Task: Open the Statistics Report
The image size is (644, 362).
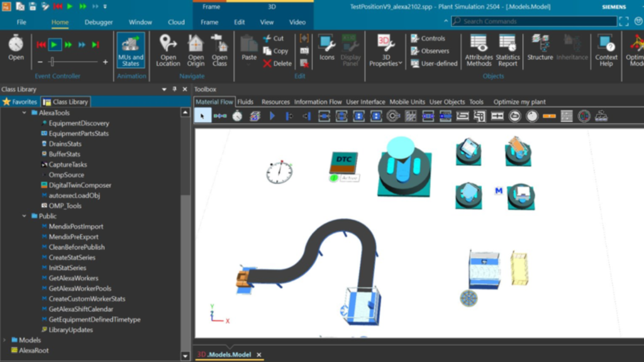Action: [x=508, y=50]
